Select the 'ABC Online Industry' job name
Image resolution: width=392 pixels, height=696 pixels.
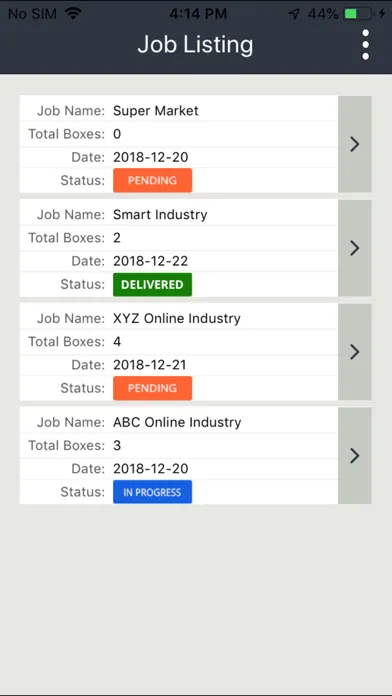pyautogui.click(x=177, y=423)
